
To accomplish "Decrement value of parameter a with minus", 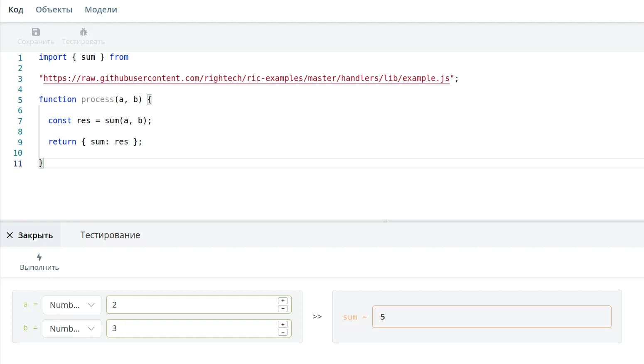I will (283, 308).
